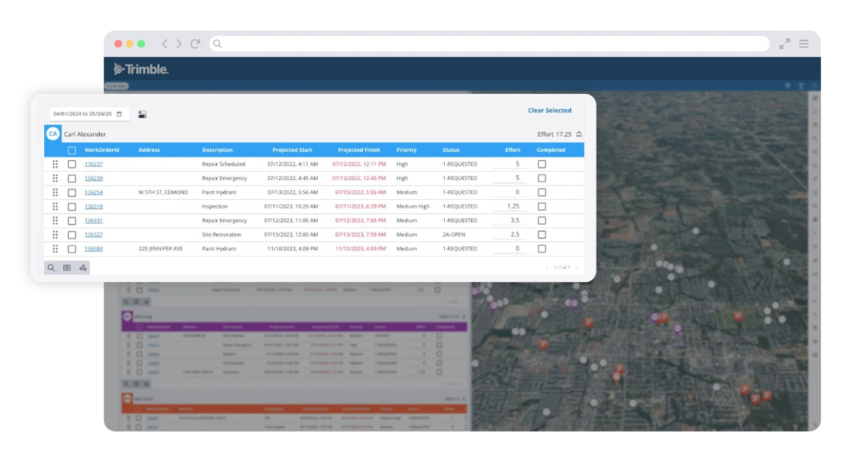Click the 2A-OPEN status cell

(x=454, y=235)
